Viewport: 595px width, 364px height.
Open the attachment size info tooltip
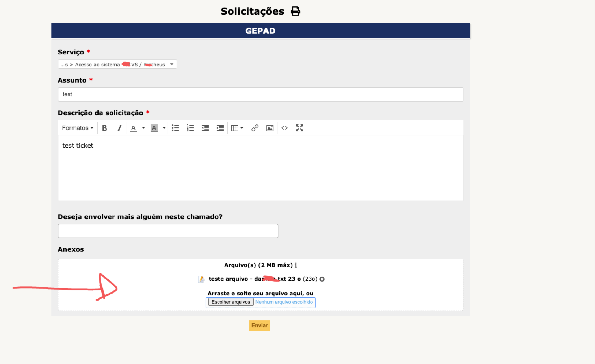coord(296,265)
